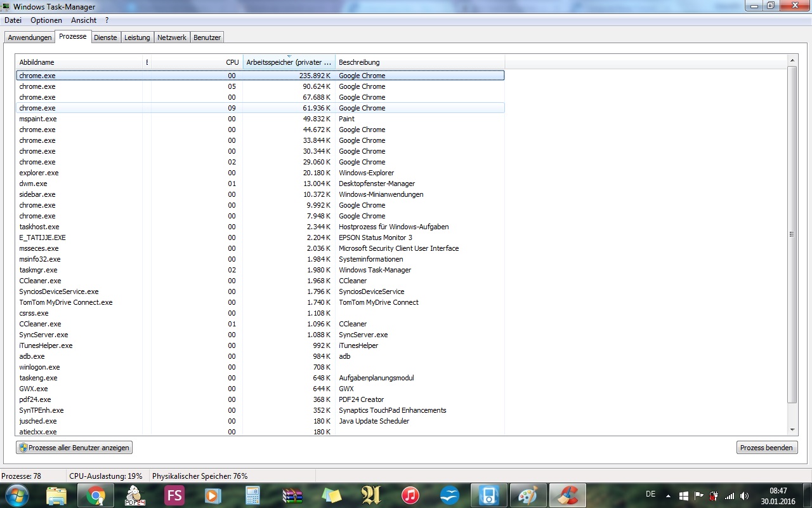
Task: Select the mspaint.exe process
Action: click(260, 119)
